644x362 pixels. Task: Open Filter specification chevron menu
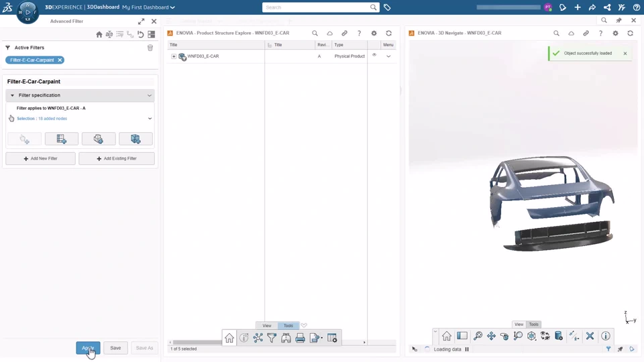[x=150, y=96]
